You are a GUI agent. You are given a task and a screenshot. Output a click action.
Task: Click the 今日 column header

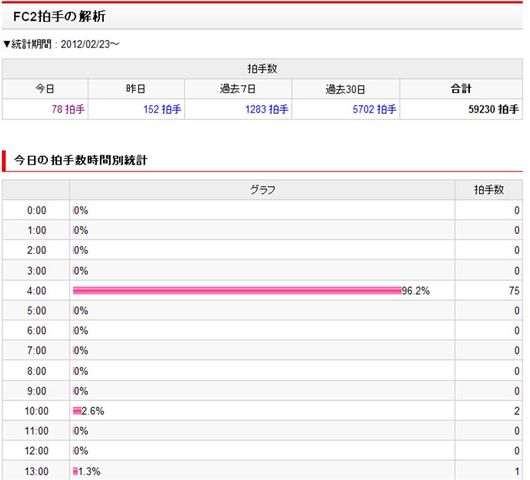[45, 89]
